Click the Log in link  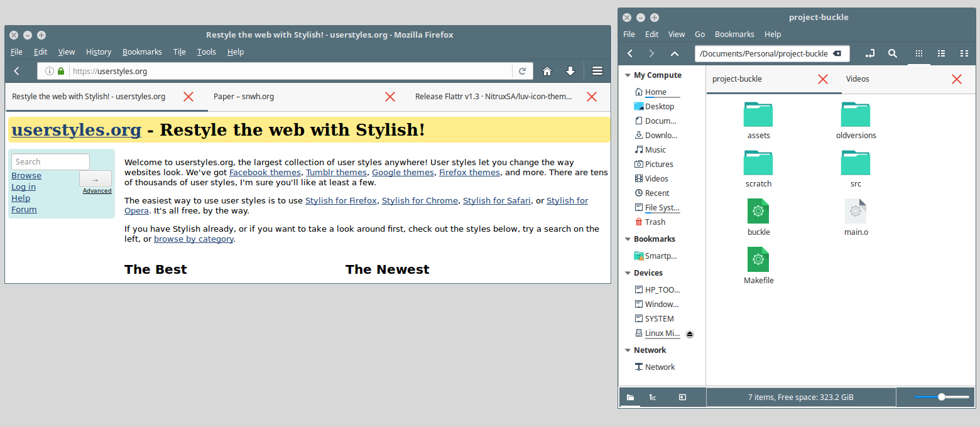coord(23,187)
